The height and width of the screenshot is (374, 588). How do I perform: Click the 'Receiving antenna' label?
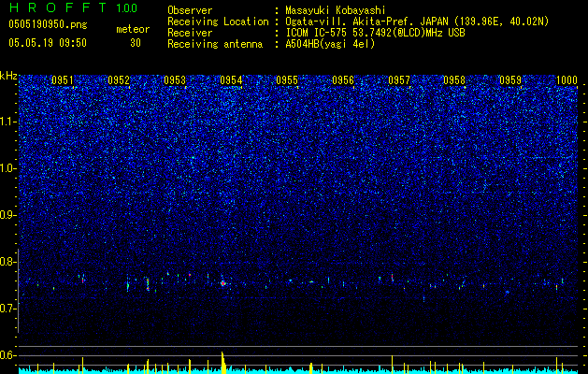tap(215, 44)
